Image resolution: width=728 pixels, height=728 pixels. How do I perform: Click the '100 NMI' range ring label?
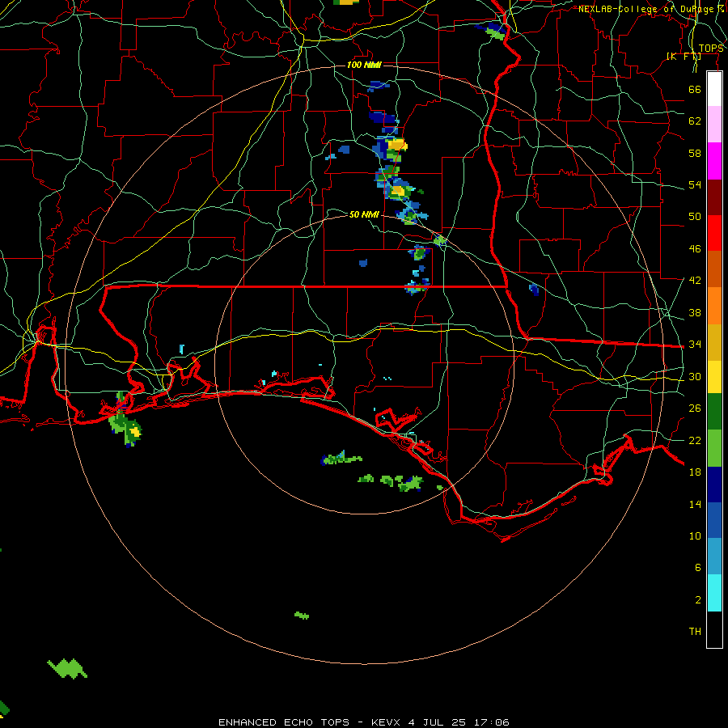pos(364,65)
